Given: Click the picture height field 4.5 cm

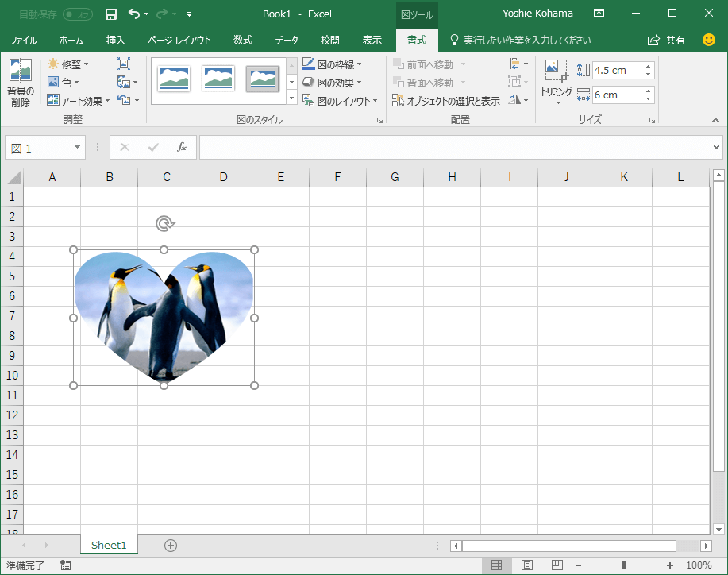Looking at the screenshot, I should pyautogui.click(x=618, y=71).
